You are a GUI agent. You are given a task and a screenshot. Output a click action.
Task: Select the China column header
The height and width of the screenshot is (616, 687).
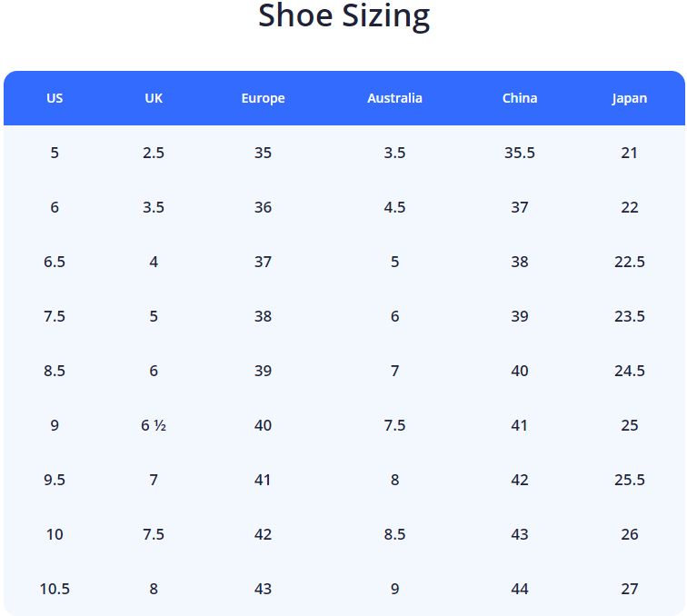520,98
